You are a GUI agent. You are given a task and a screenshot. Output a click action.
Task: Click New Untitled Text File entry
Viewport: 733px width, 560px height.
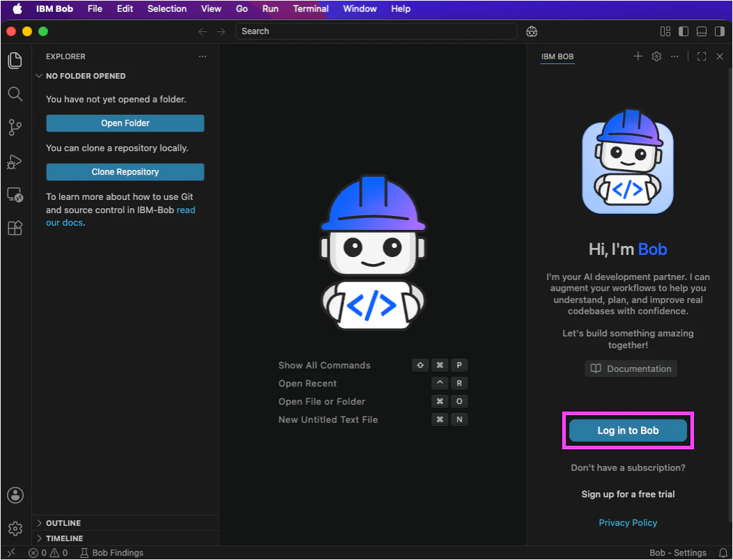point(373,420)
